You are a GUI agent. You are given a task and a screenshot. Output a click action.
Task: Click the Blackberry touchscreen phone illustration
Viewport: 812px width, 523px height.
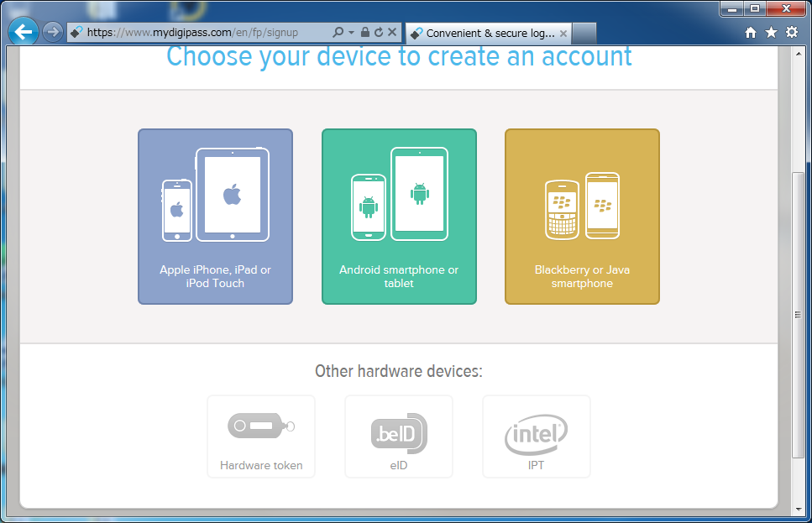click(x=602, y=206)
